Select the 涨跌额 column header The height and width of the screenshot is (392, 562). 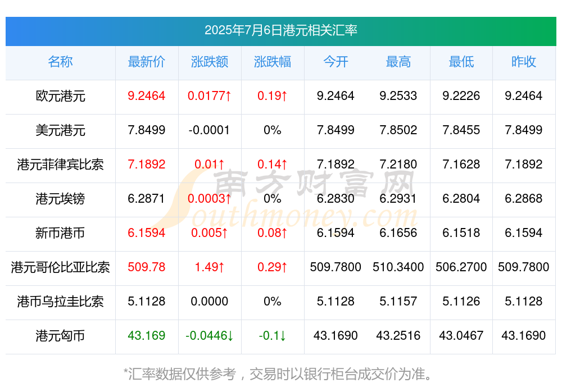[x=210, y=62]
